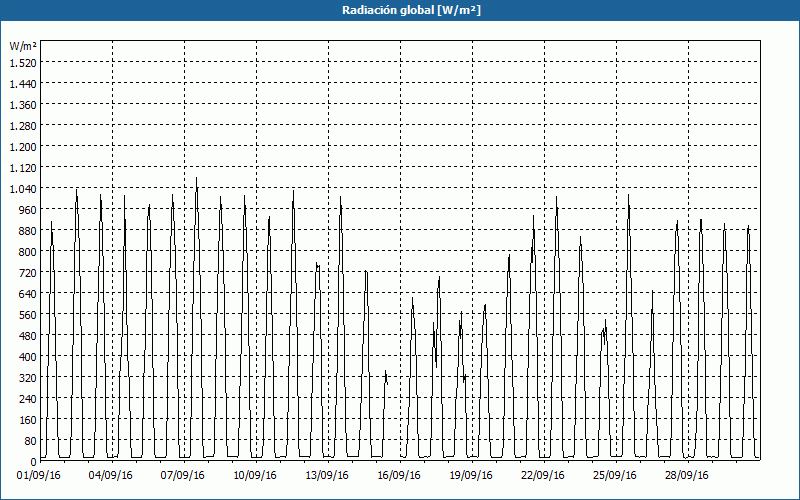
Task: Select the 04/09/16 date label
Action: point(111,475)
